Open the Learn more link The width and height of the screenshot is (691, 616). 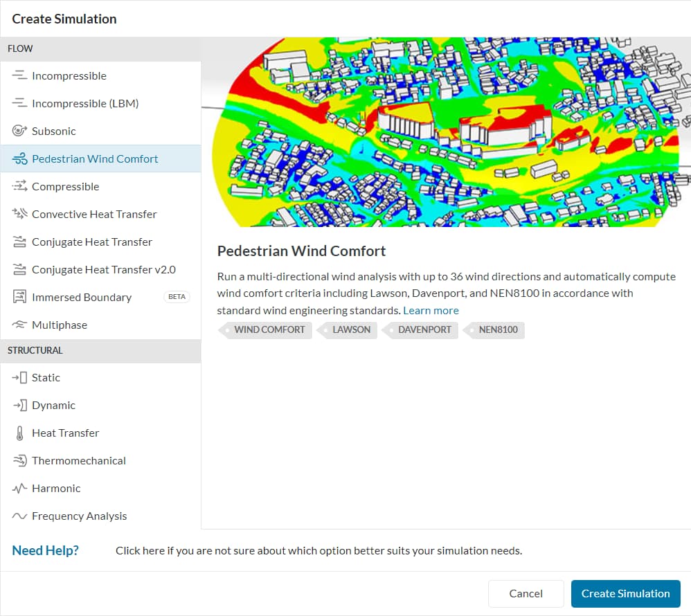point(431,310)
